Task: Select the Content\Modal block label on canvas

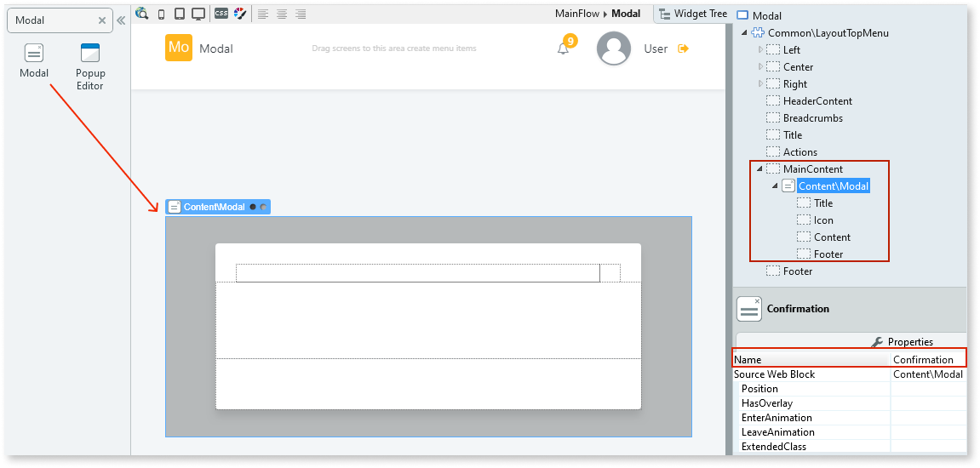Action: (x=215, y=207)
